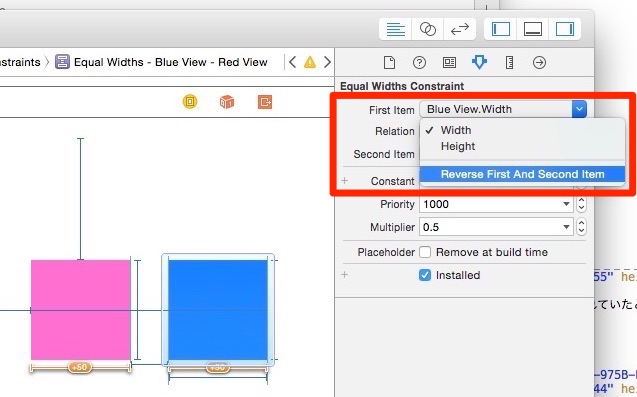Click the constraints breadcrumb segment

[20, 62]
